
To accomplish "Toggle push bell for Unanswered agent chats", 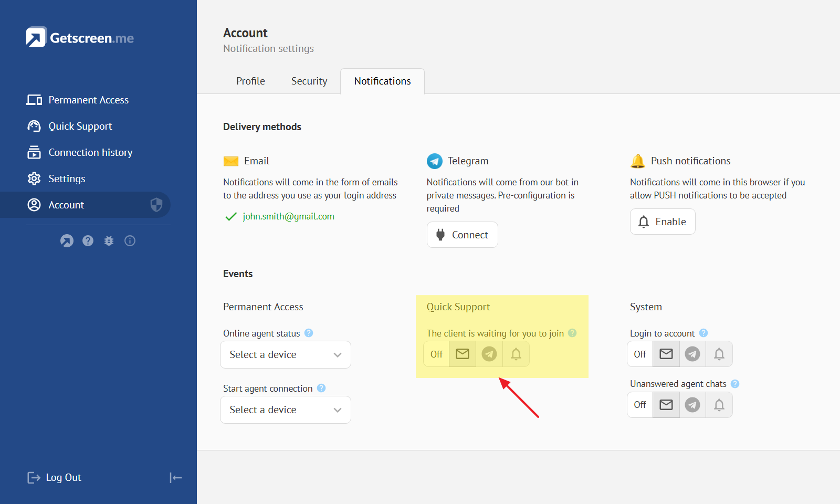I will 719,405.
